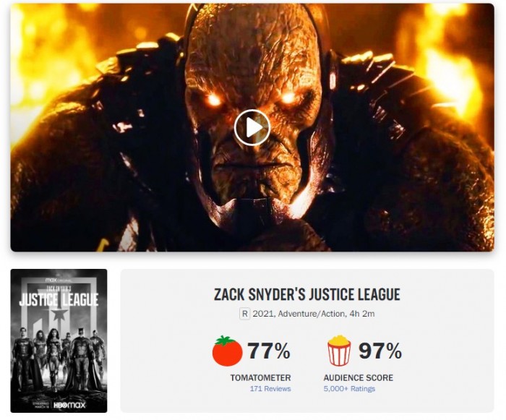Viewport: 506px width, 420px height.
Task: Click the HBO Max logo on poster
Action: (x=69, y=405)
